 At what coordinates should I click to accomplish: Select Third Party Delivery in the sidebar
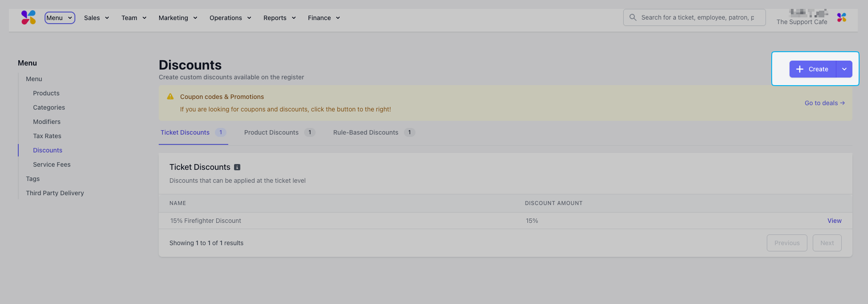55,193
